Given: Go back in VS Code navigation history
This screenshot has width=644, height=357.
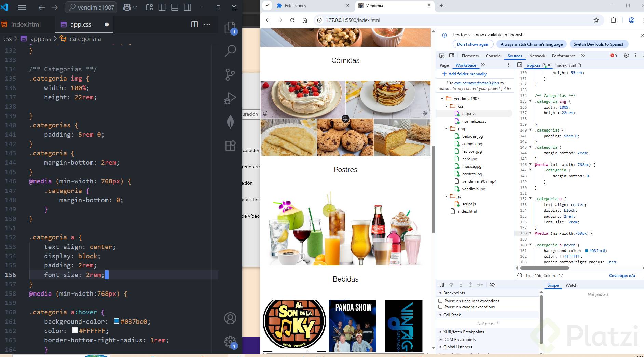Looking at the screenshot, I should (x=42, y=7).
